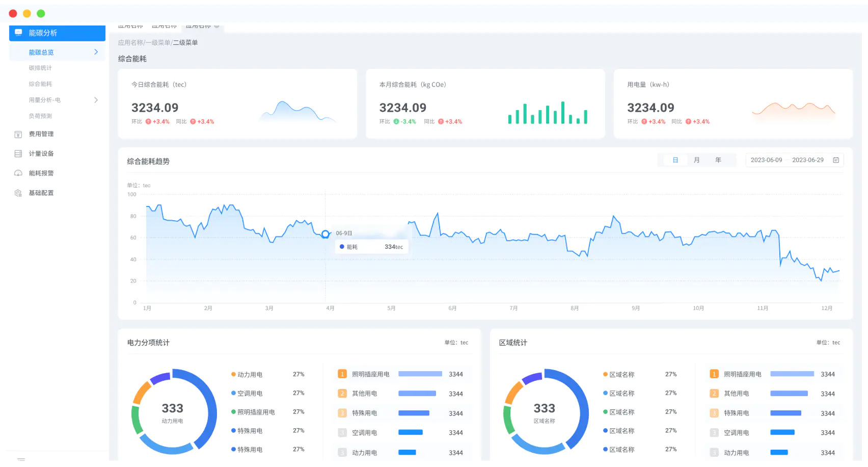The width and height of the screenshot is (868, 467).
Task: Select 负荷预测 from the sidebar menu
Action: click(40, 116)
